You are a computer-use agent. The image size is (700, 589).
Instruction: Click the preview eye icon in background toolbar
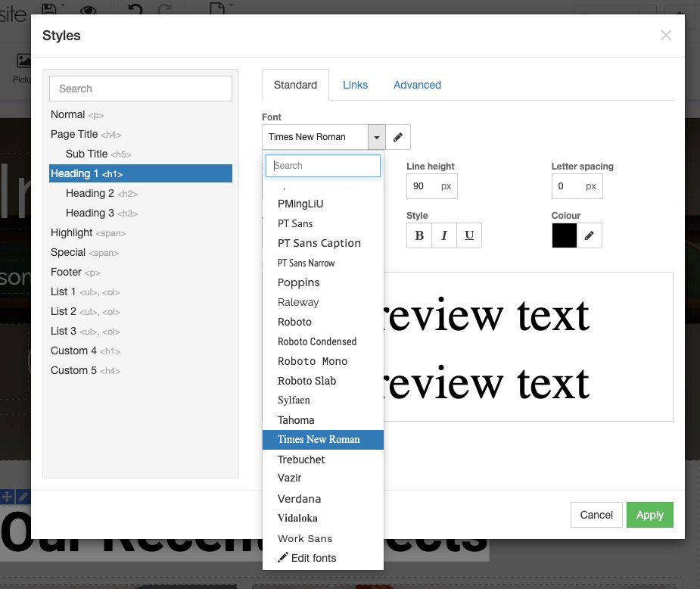click(x=88, y=10)
